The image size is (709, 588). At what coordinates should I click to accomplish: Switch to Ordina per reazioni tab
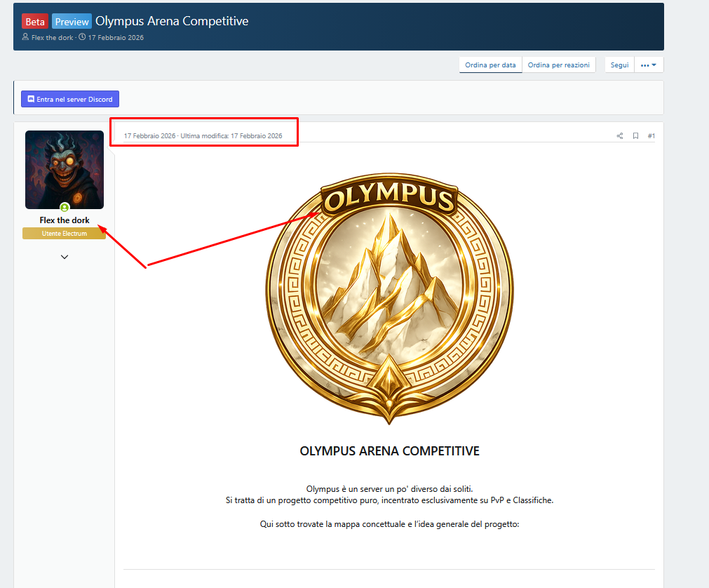tap(558, 65)
